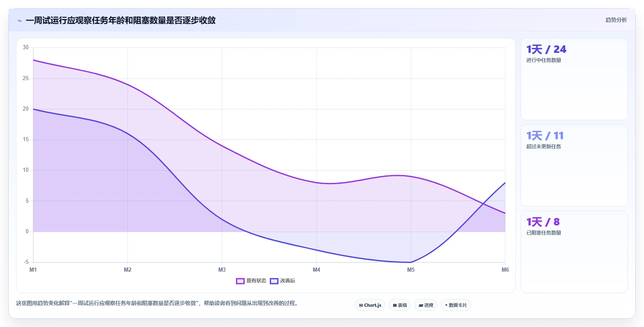Image resolution: width=644 pixels, height=327 pixels.
Task: Click the M6 axis label
Action: pyautogui.click(x=505, y=270)
